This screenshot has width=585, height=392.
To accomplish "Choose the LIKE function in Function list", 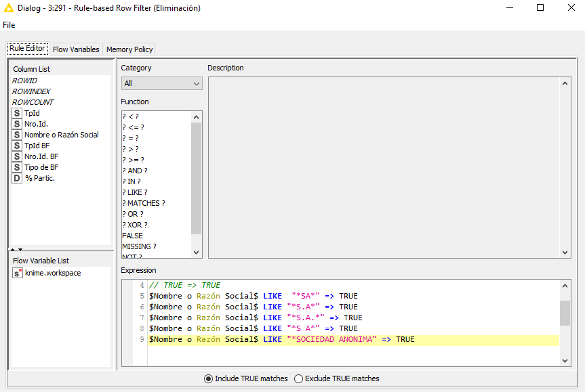I will click(x=135, y=192).
